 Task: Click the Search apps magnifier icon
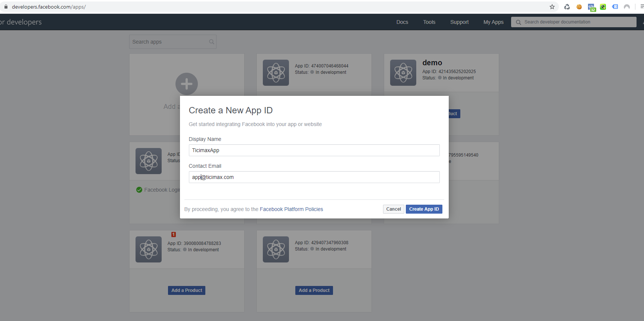click(212, 42)
